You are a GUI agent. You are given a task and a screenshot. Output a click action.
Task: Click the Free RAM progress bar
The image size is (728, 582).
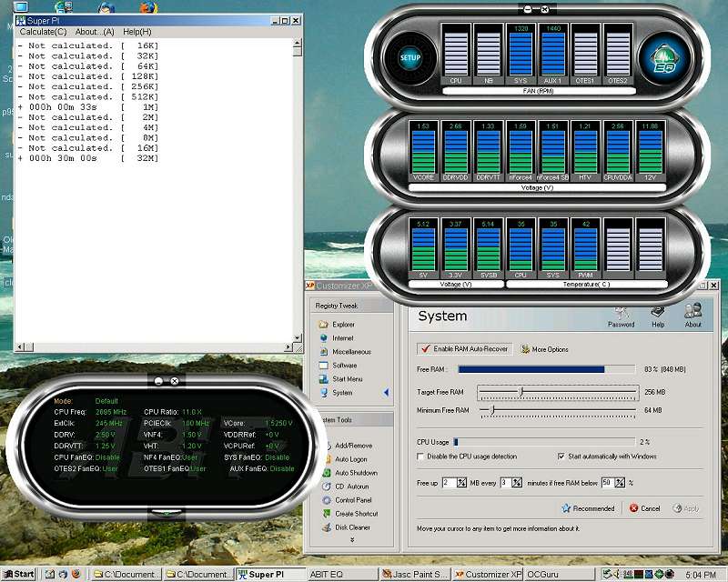tap(547, 369)
